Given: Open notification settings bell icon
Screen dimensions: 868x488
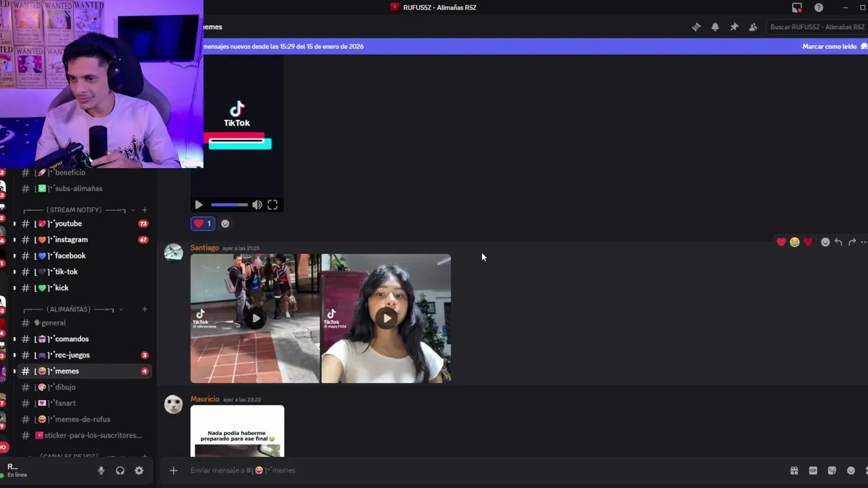Looking at the screenshot, I should [715, 27].
